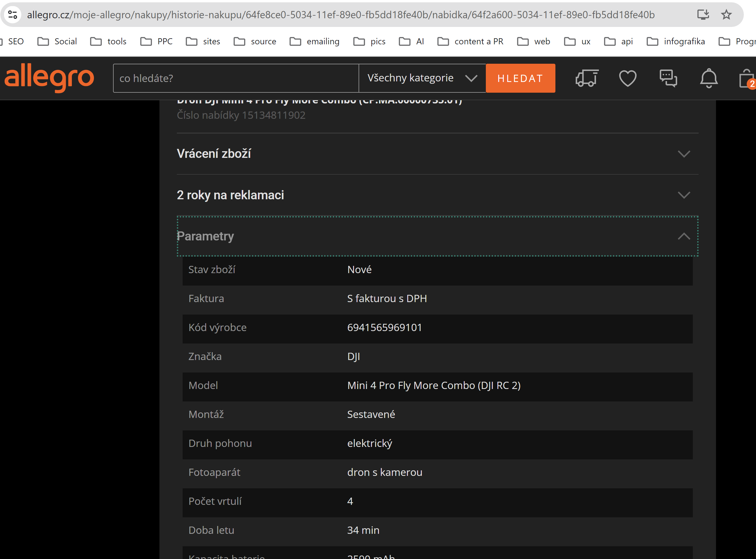Click the Stav zboží parameter label
The width and height of the screenshot is (756, 559).
[x=212, y=270]
